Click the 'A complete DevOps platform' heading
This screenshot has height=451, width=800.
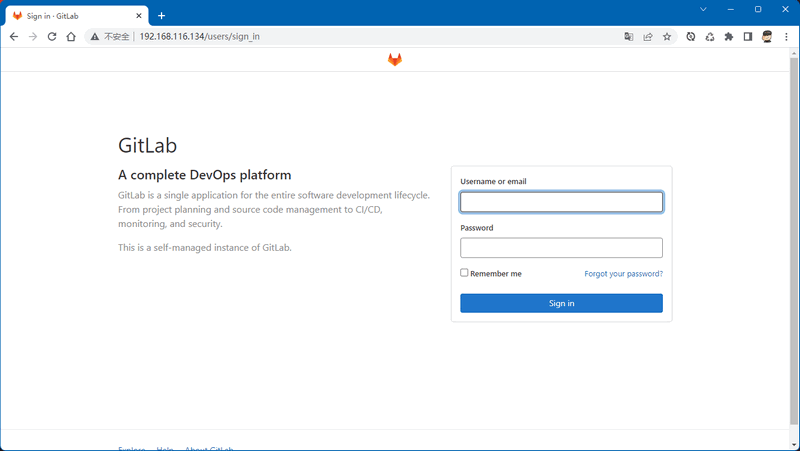[205, 175]
